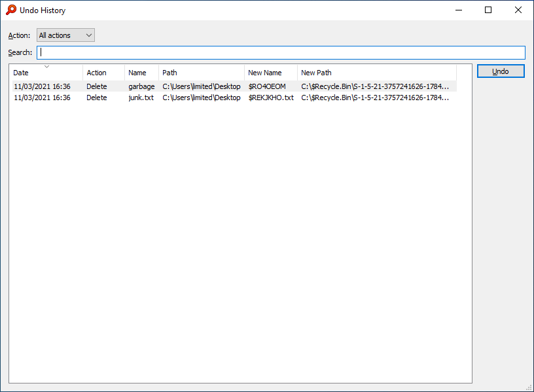Select the junk.txt row's date cell
This screenshot has height=392, width=534.
(x=43, y=98)
